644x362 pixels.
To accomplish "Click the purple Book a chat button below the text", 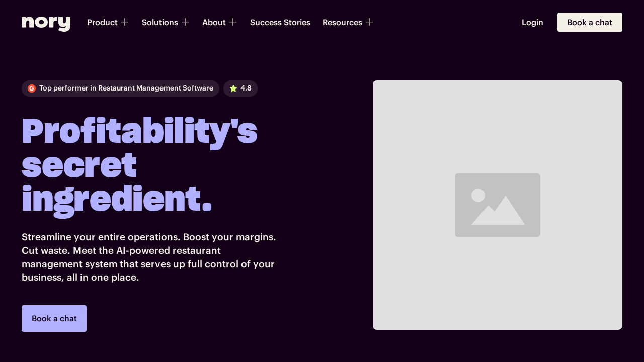I will click(54, 318).
